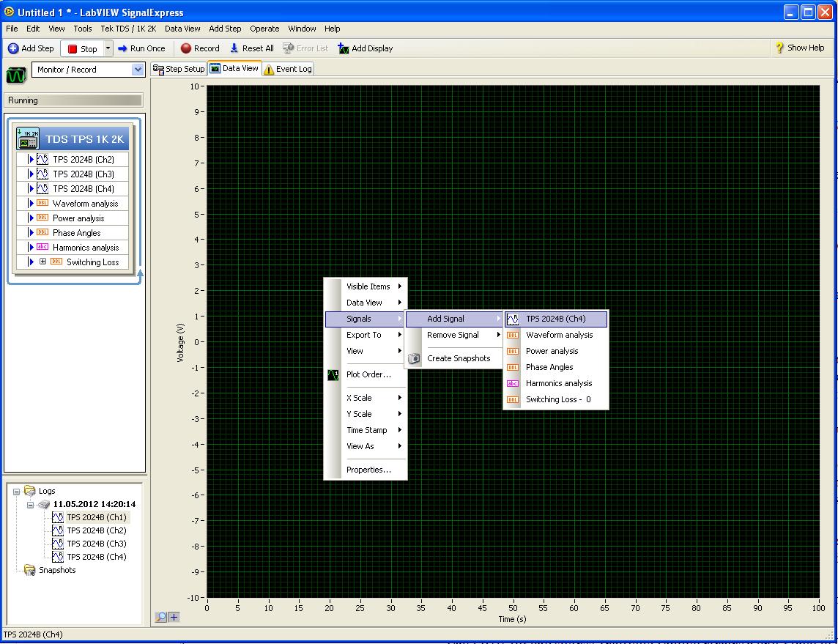Open the Operate menu
Viewport: 838px width, 644px height.
point(264,29)
